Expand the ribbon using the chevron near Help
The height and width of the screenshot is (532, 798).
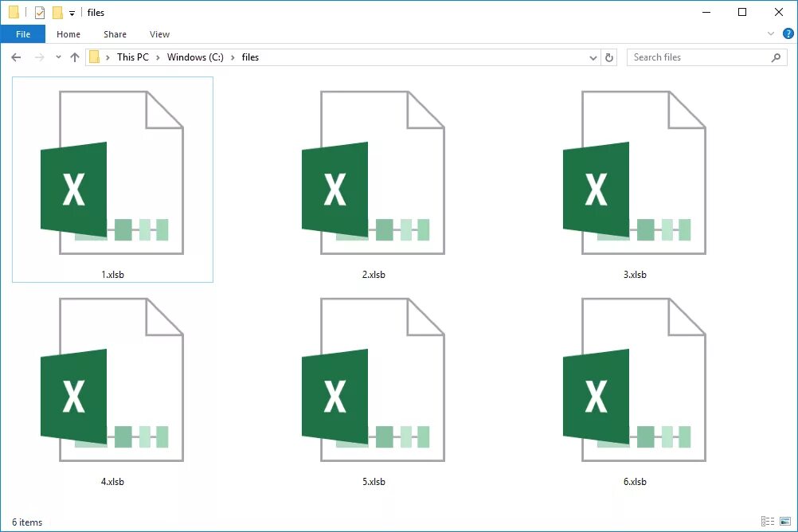(769, 33)
